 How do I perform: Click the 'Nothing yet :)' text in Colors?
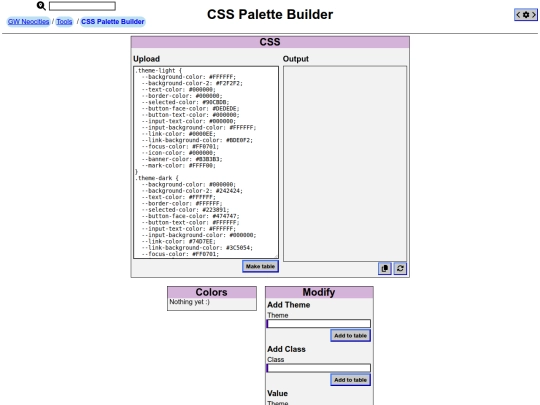click(x=189, y=302)
